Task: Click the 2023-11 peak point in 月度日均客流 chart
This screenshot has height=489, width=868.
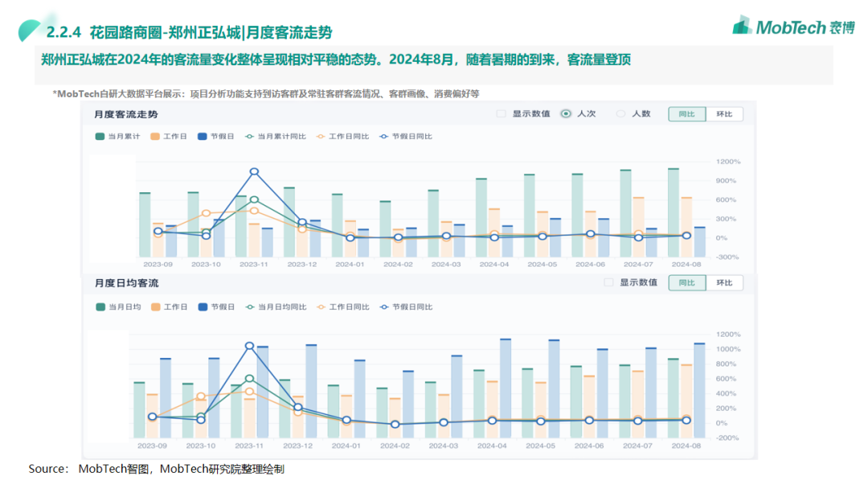Action: tap(249, 346)
